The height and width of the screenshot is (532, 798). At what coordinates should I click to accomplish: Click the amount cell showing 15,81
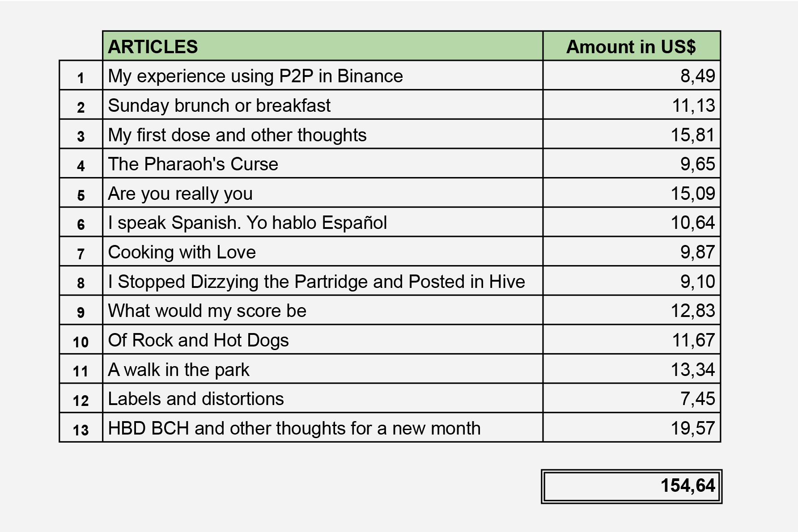click(x=632, y=134)
